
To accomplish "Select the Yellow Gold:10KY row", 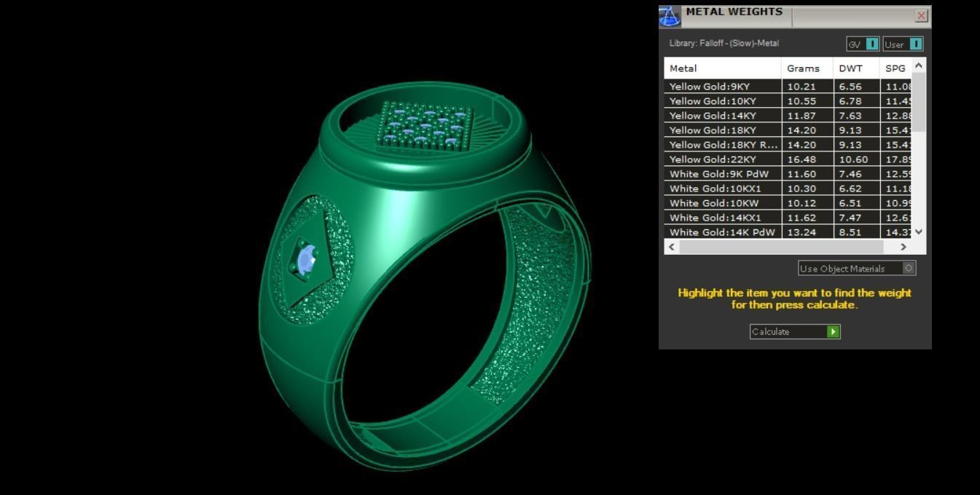I will (788, 101).
